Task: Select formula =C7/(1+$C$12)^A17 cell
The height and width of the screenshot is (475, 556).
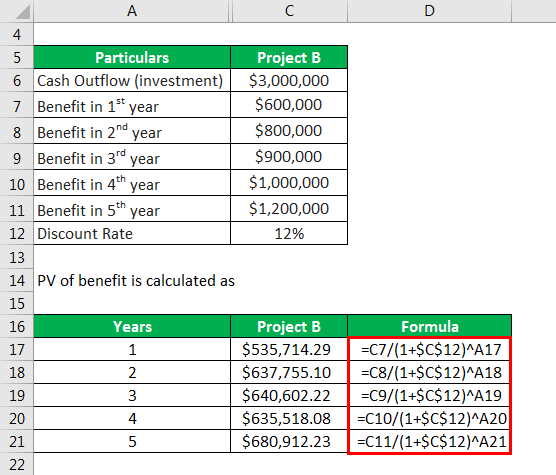Action: 429,350
